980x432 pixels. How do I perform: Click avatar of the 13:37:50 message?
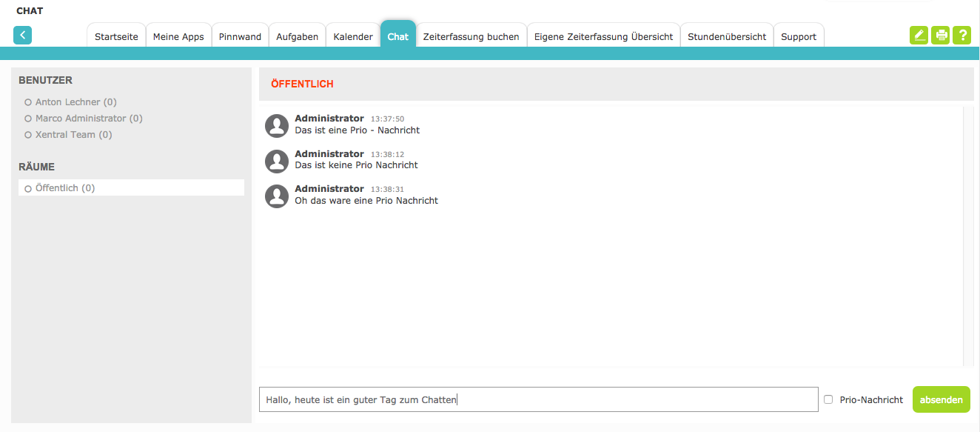[x=277, y=126]
